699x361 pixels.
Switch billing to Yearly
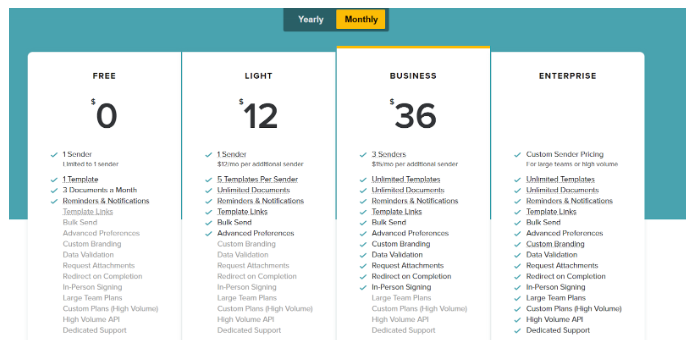coord(311,20)
